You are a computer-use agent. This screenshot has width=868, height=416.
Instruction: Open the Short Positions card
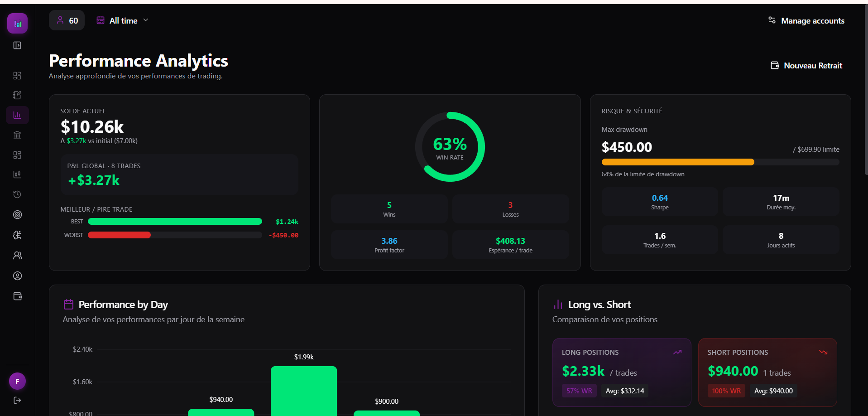(767, 372)
